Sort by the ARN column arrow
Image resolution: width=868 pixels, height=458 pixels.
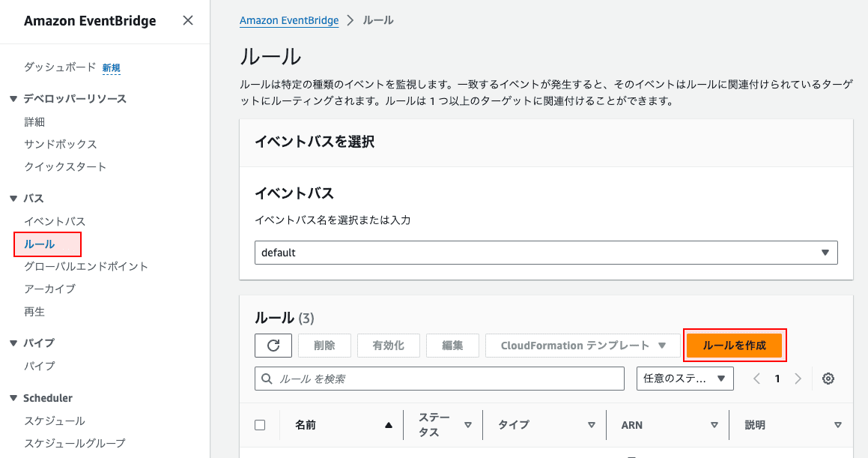(x=714, y=425)
